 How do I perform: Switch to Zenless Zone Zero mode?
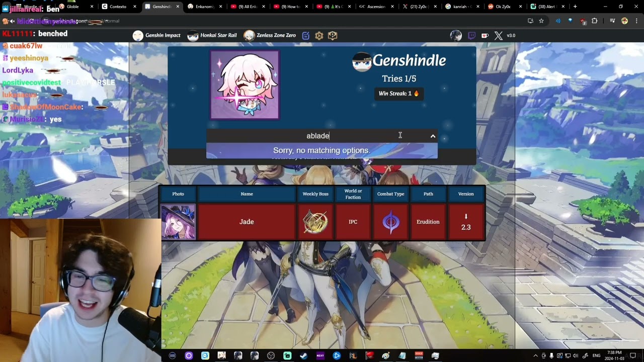(x=270, y=36)
